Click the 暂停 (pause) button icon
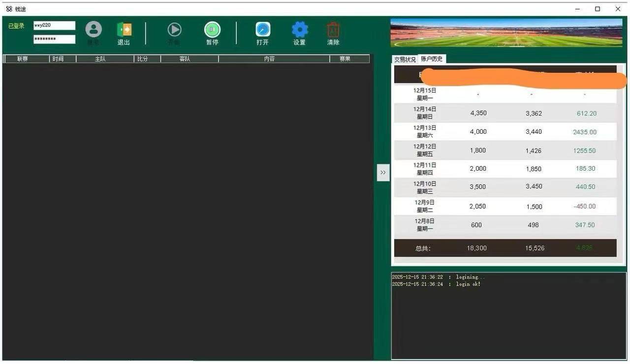 coord(212,30)
